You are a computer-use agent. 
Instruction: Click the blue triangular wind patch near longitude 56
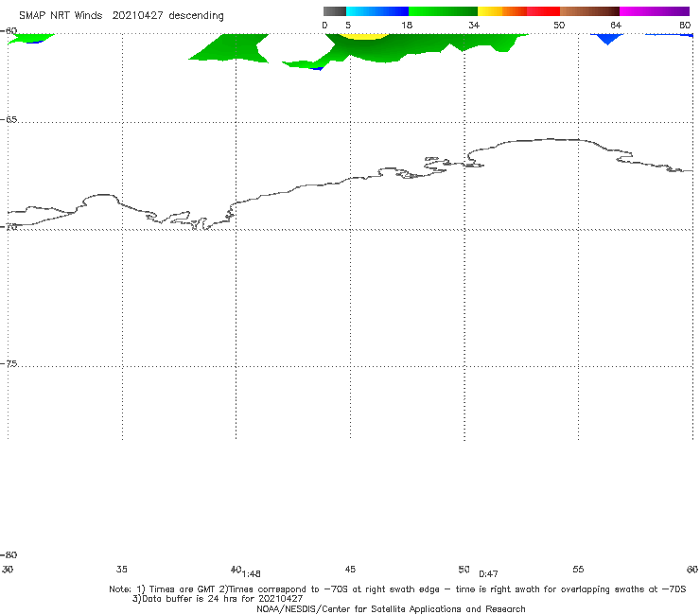point(607,39)
